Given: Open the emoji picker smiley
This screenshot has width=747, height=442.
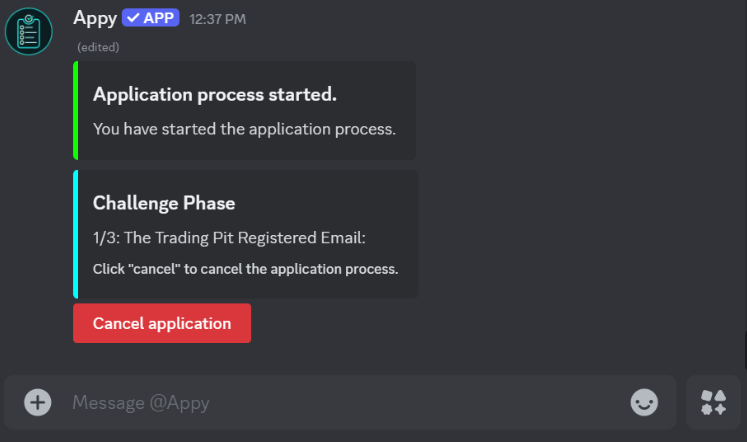Looking at the screenshot, I should 644,402.
